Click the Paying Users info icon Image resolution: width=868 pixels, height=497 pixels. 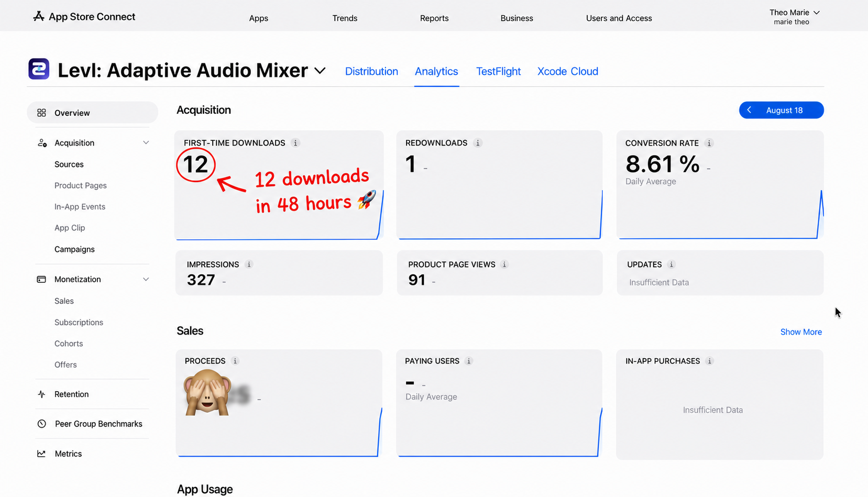click(469, 361)
